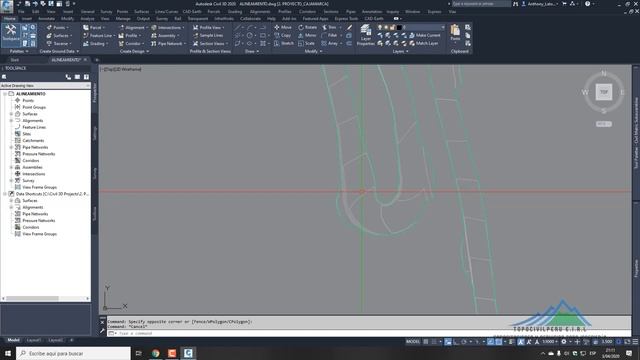Toggle object snap tracking in status bar
This screenshot has height=360, width=640.
(490, 342)
